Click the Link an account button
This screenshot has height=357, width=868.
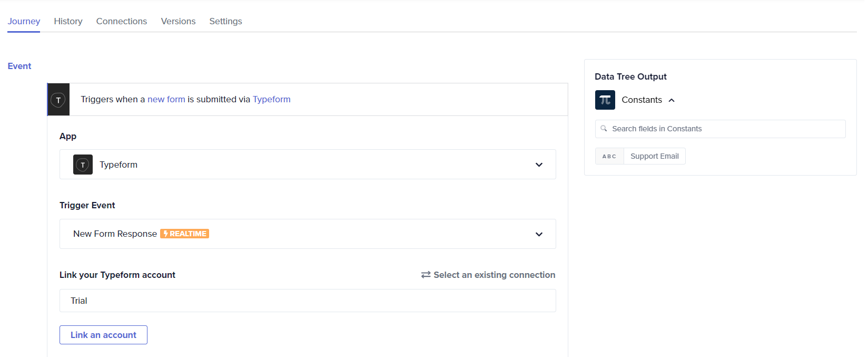click(103, 335)
